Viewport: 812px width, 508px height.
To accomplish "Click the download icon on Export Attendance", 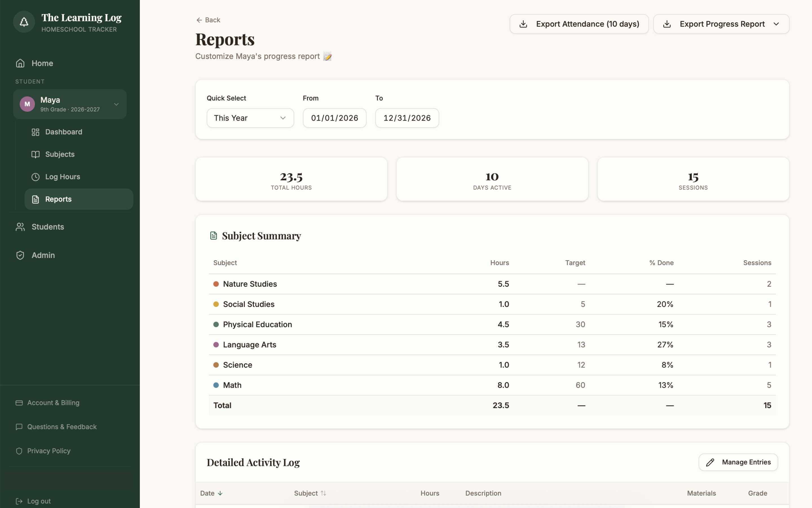I will pyautogui.click(x=523, y=24).
